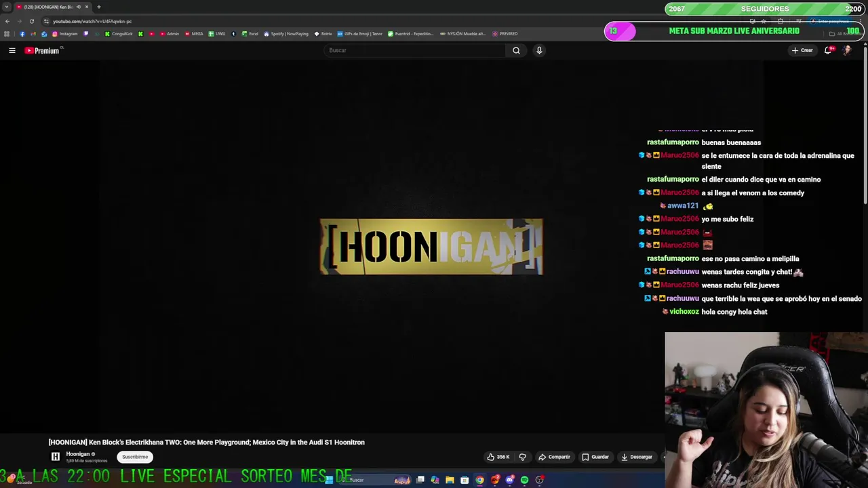Click the SEGUIDORES follower goal bar
The height and width of the screenshot is (488, 868).
764,9
